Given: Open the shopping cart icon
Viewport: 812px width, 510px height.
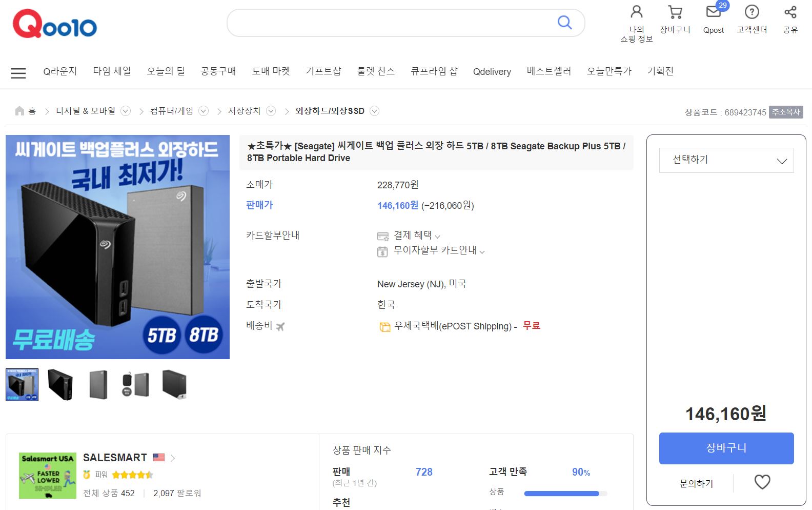Looking at the screenshot, I should point(675,12).
